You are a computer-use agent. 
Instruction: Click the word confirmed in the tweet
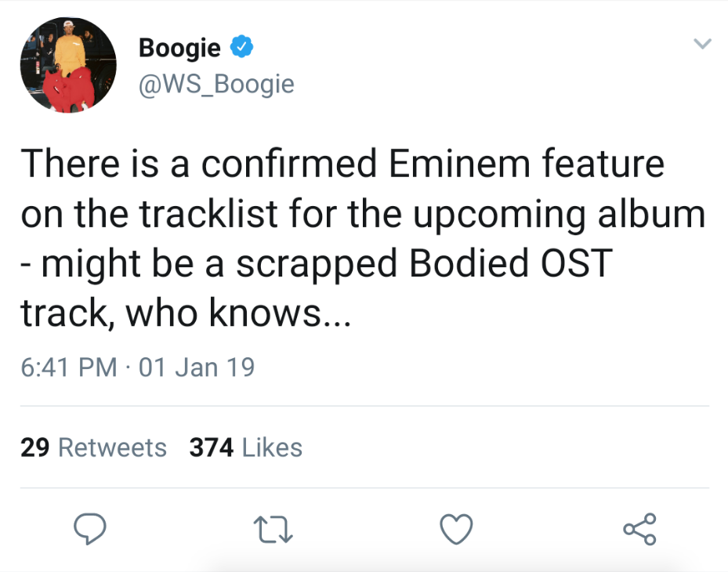pyautogui.click(x=289, y=163)
